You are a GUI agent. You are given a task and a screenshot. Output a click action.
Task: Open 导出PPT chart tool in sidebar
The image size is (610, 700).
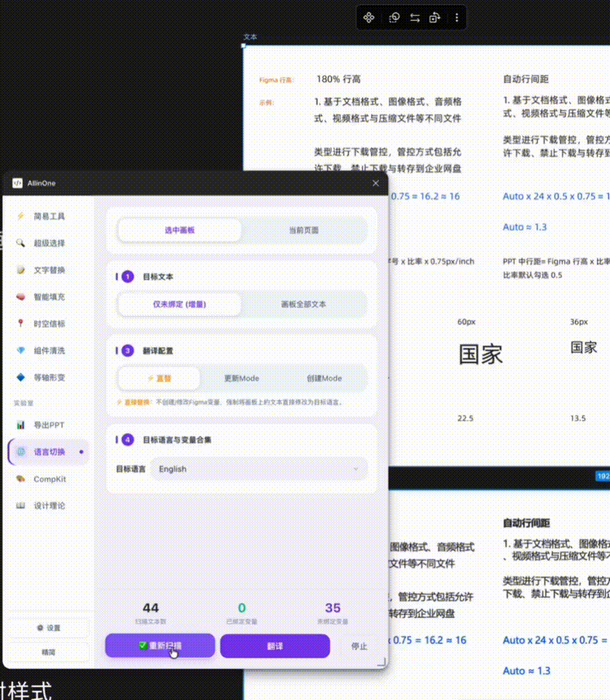[x=48, y=425]
